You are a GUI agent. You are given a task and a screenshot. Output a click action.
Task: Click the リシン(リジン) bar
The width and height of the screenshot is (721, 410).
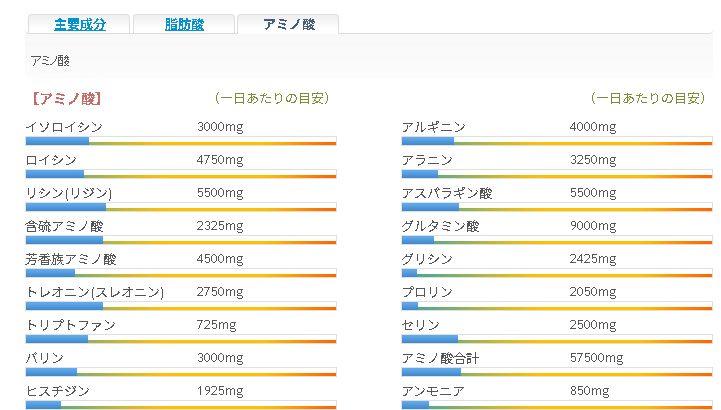click(x=181, y=207)
